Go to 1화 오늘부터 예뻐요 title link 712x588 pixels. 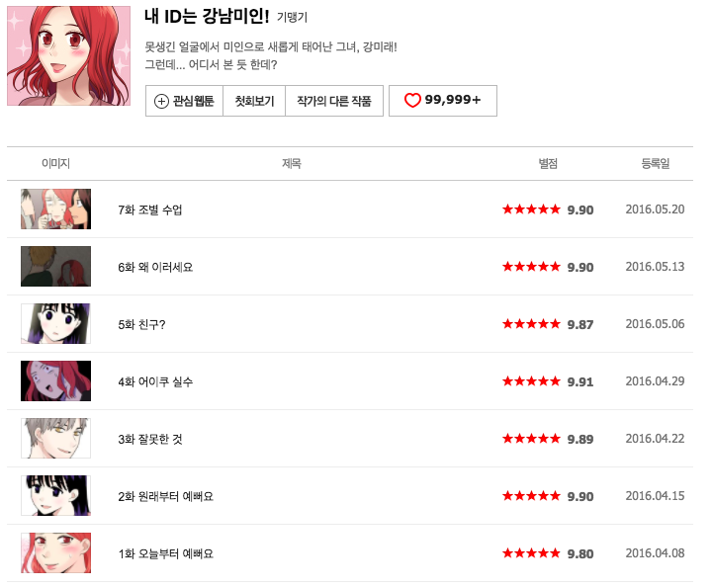tap(165, 554)
